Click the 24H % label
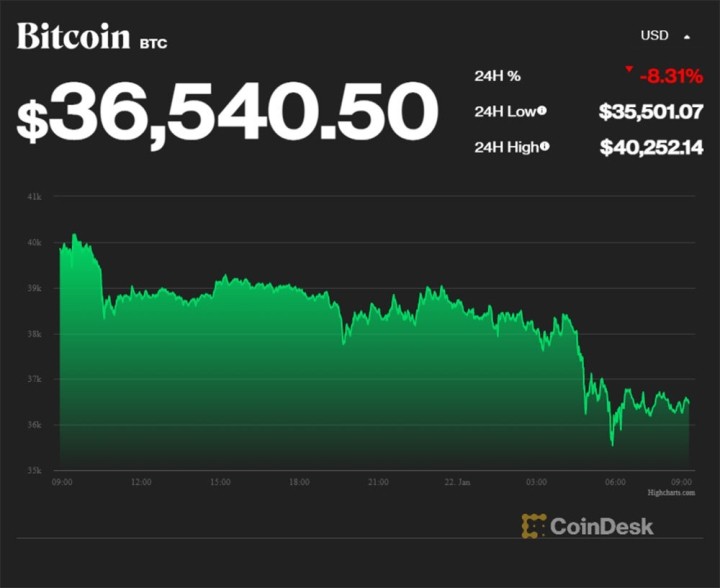This screenshot has width=720, height=588. tap(496, 75)
